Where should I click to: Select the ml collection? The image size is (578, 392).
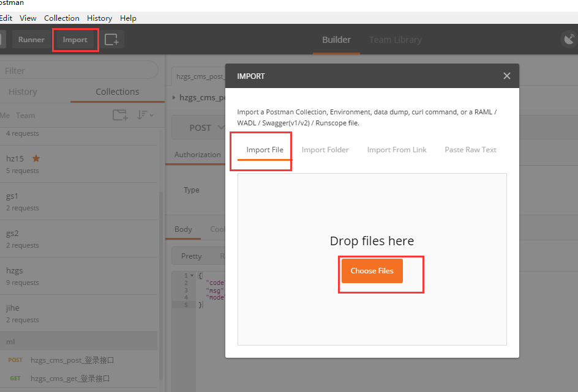click(x=79, y=341)
